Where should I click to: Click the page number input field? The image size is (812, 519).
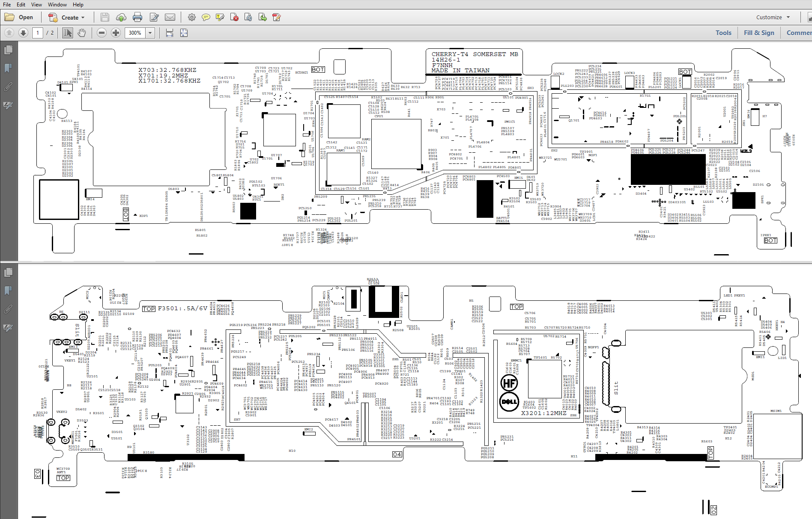coord(38,33)
